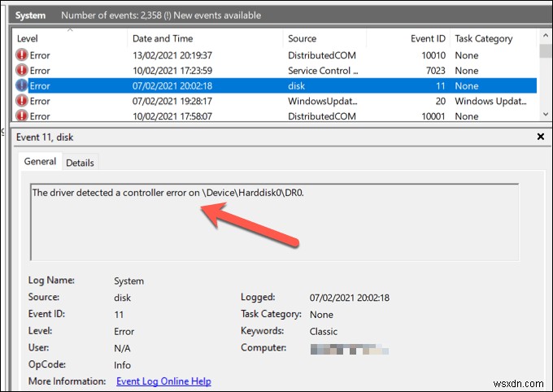Open the Event Log Online Help link
The image size is (553, 392).
click(x=163, y=381)
